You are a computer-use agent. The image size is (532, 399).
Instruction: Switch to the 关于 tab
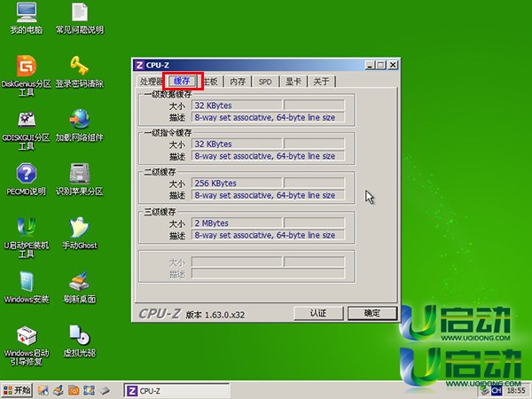(321, 82)
